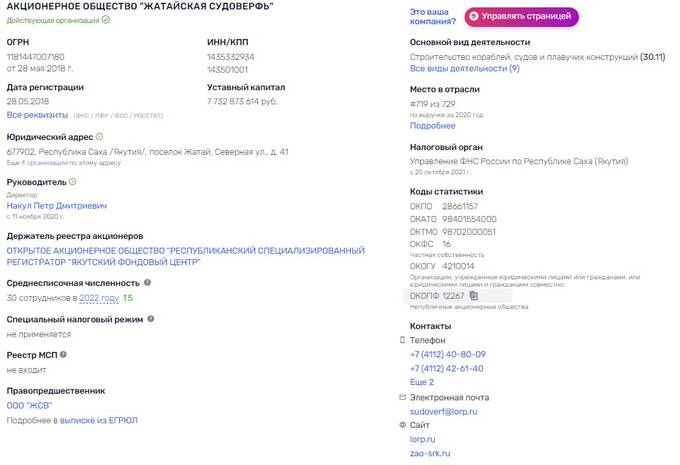
Task: Click the info icon beside Руководитель
Action: coord(73,182)
